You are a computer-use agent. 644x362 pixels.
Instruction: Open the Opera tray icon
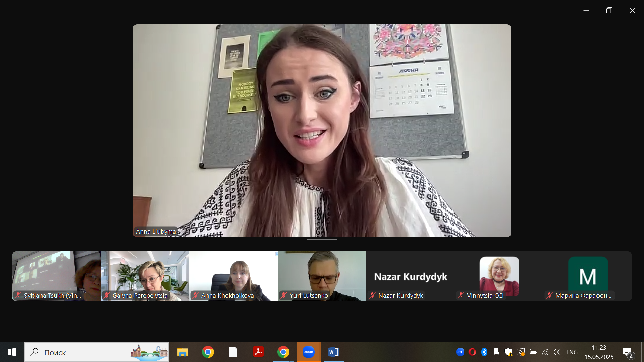coord(472,352)
